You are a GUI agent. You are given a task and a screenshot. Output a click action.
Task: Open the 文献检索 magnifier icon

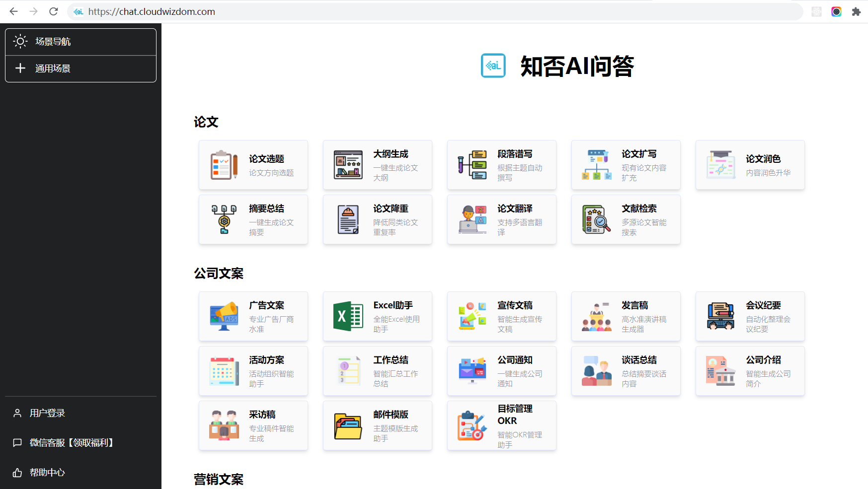(597, 219)
